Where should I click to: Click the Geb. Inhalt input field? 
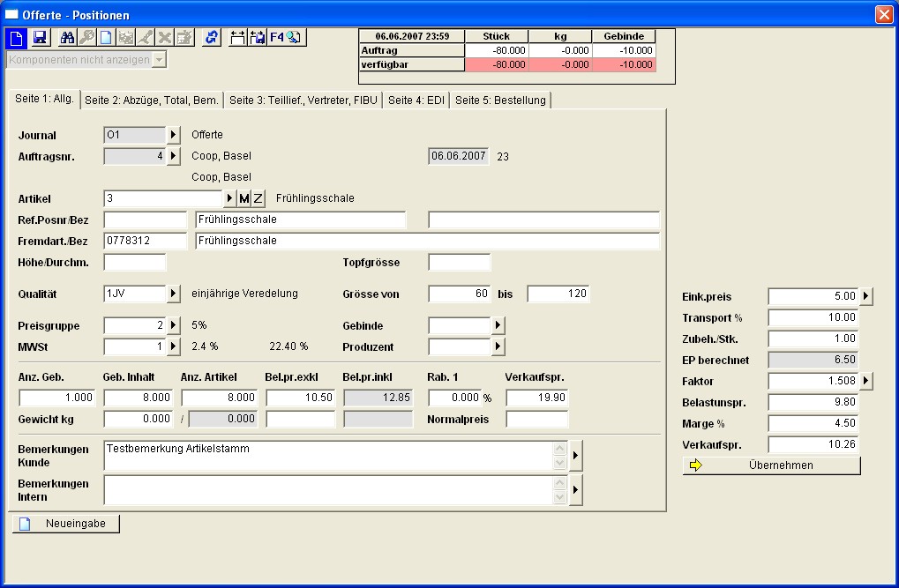pos(139,398)
